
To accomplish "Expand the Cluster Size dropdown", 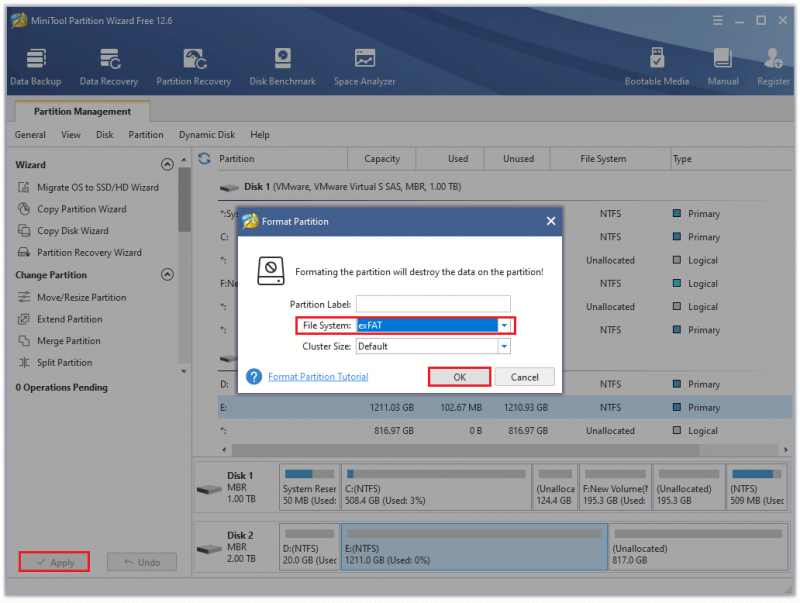I will click(x=504, y=346).
